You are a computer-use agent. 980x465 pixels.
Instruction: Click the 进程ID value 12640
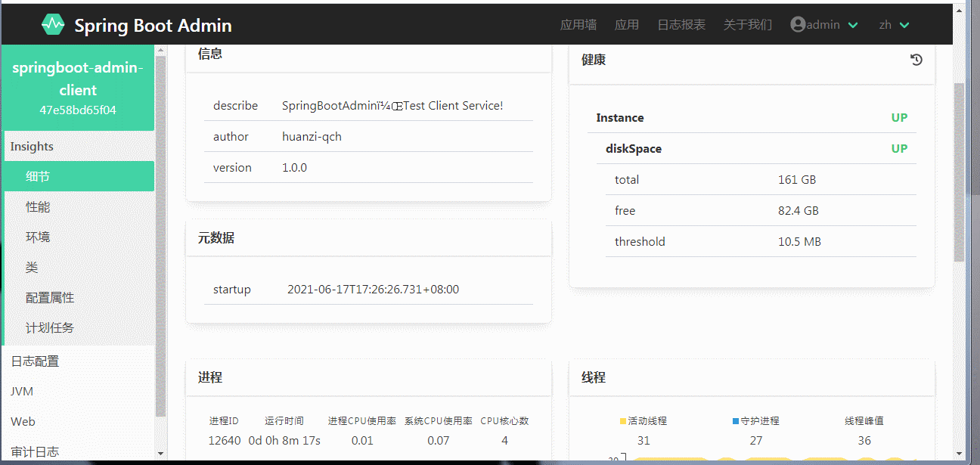point(225,440)
